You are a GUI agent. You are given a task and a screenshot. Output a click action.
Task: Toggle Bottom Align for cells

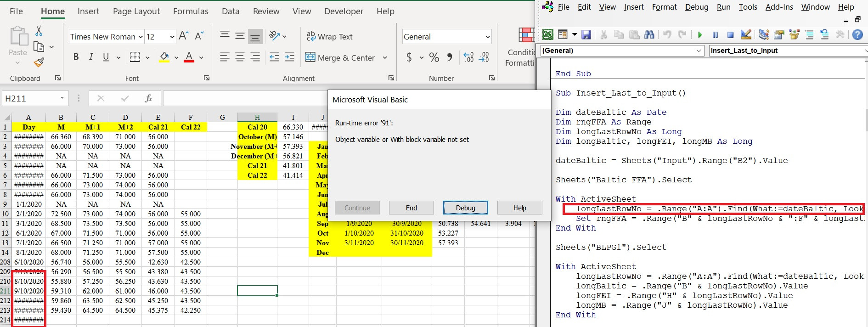(255, 36)
